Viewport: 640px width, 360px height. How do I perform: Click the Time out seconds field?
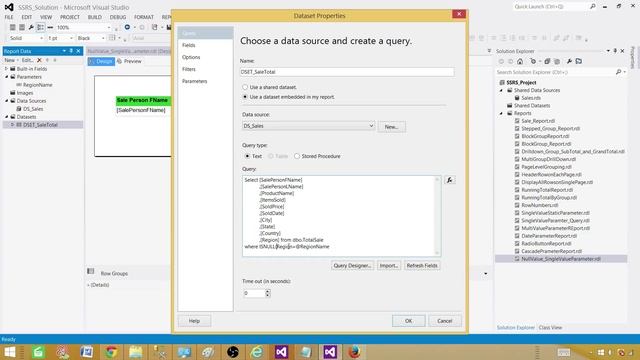click(254, 293)
